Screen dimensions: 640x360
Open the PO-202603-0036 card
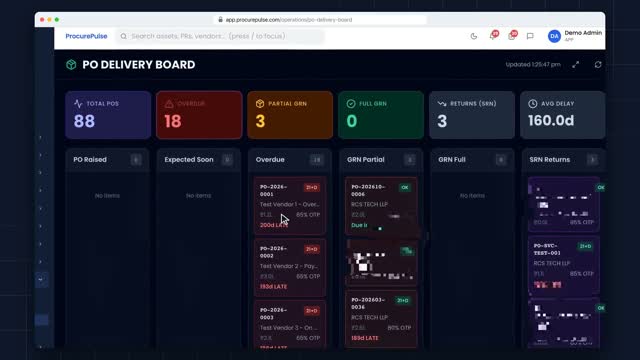[x=381, y=318]
